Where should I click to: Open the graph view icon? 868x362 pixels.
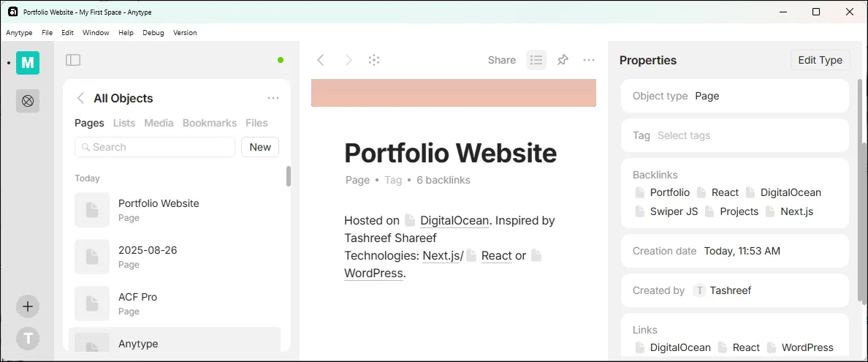pyautogui.click(x=374, y=60)
